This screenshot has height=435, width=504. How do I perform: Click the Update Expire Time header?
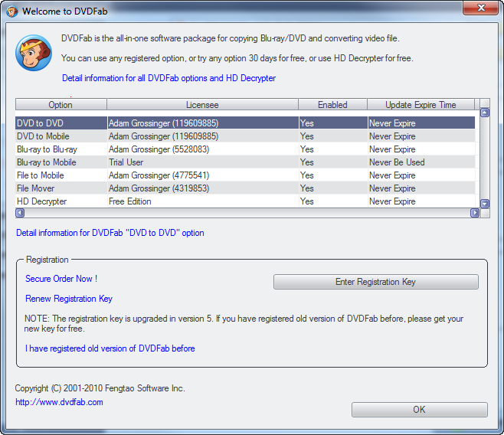420,105
